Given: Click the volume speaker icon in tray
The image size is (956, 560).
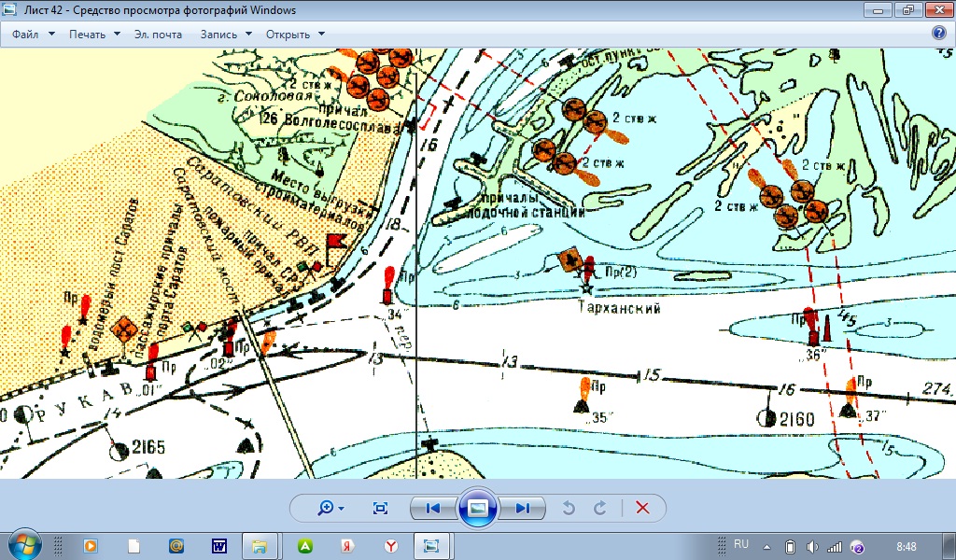Looking at the screenshot, I should pos(812,546).
